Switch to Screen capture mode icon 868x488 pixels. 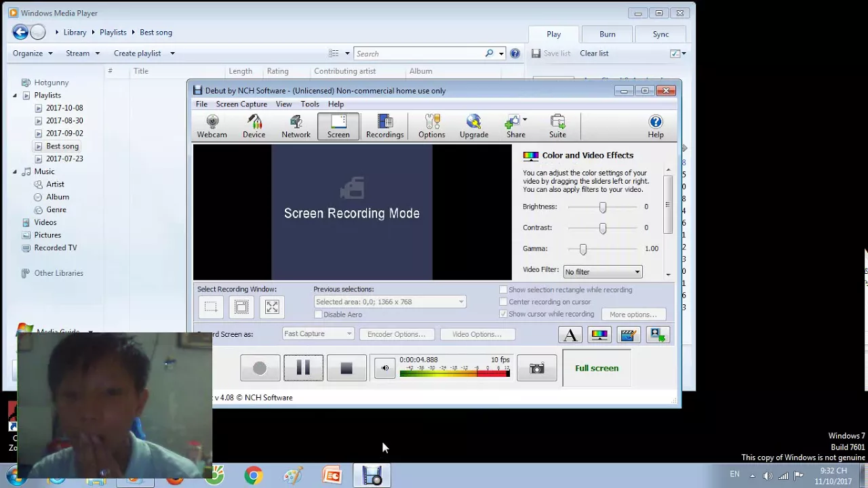click(338, 127)
